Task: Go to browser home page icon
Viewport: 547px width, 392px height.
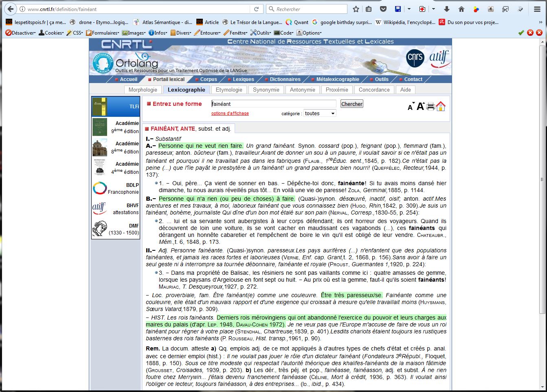Action: (x=461, y=9)
